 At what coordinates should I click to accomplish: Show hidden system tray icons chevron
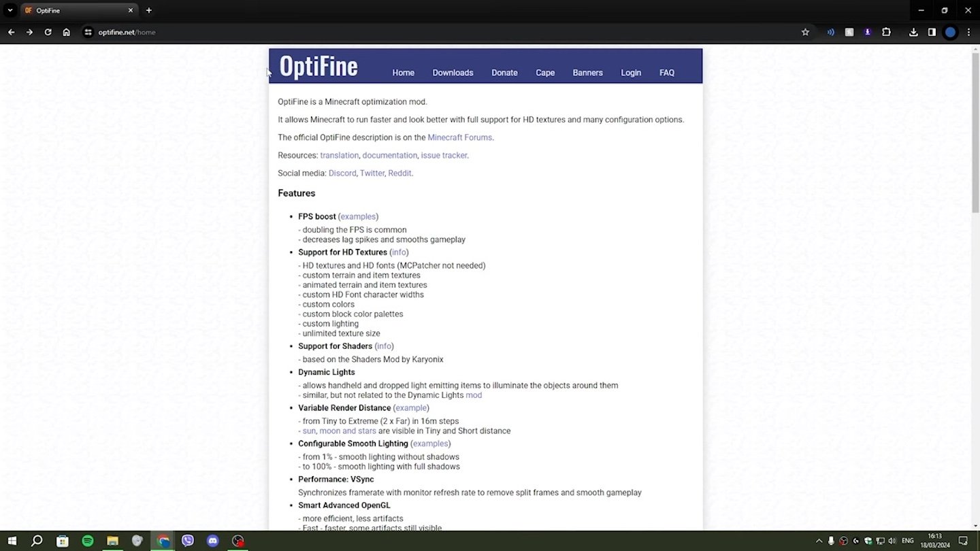pos(819,541)
